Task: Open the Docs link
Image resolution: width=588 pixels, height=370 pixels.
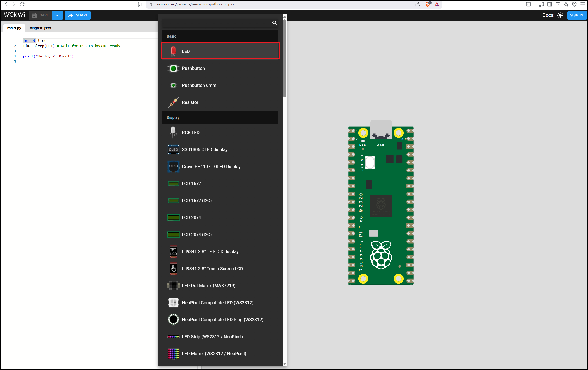Action: [x=548, y=15]
